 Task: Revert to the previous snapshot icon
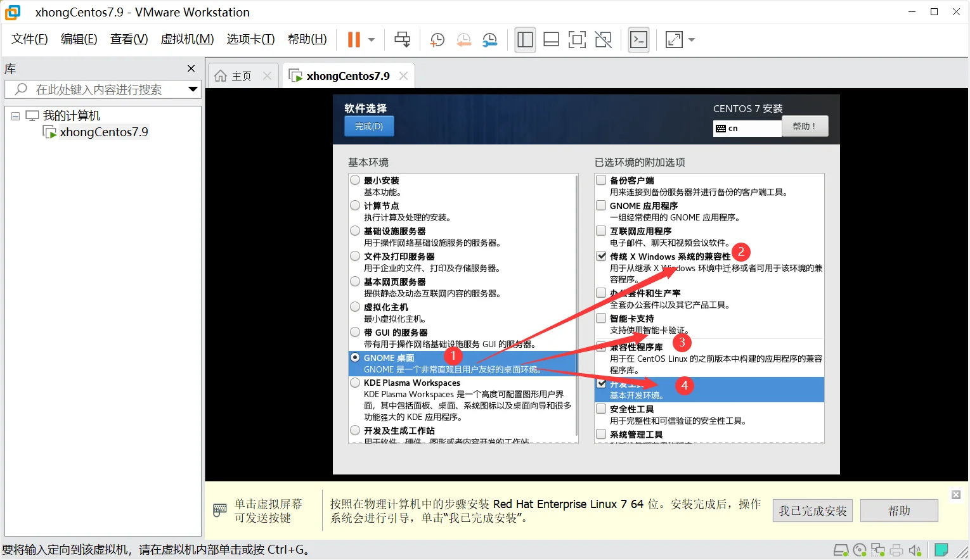[x=463, y=40]
